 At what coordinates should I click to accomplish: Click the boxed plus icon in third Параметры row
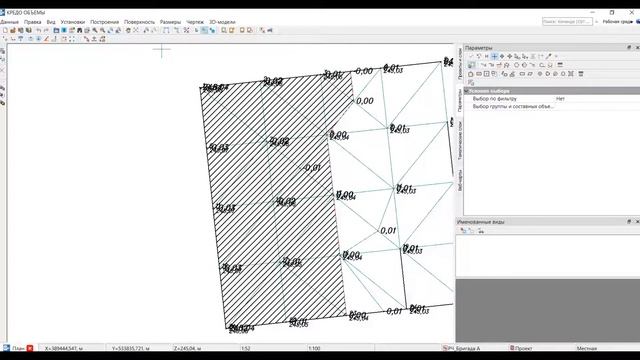point(486,74)
